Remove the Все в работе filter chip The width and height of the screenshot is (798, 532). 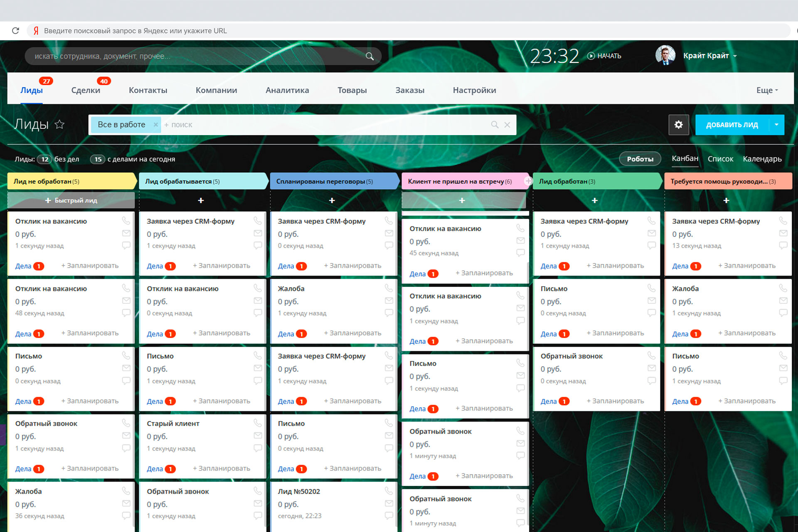[x=155, y=125]
